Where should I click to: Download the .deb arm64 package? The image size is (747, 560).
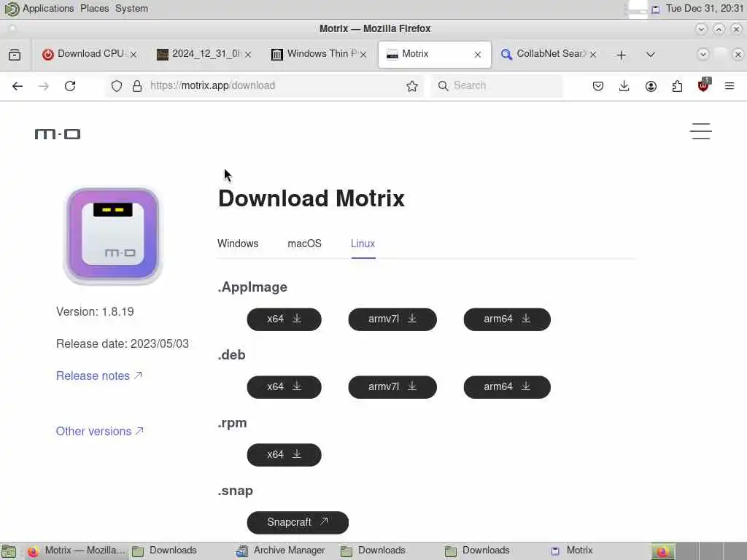507,387
